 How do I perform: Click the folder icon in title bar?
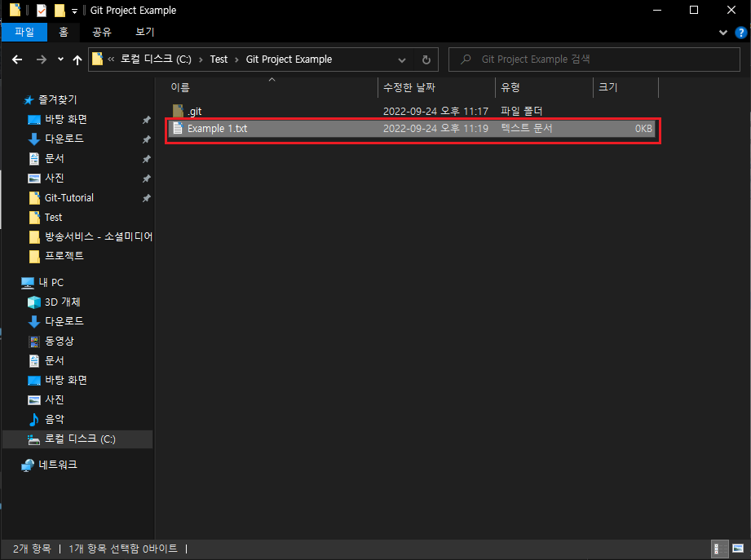[x=15, y=10]
